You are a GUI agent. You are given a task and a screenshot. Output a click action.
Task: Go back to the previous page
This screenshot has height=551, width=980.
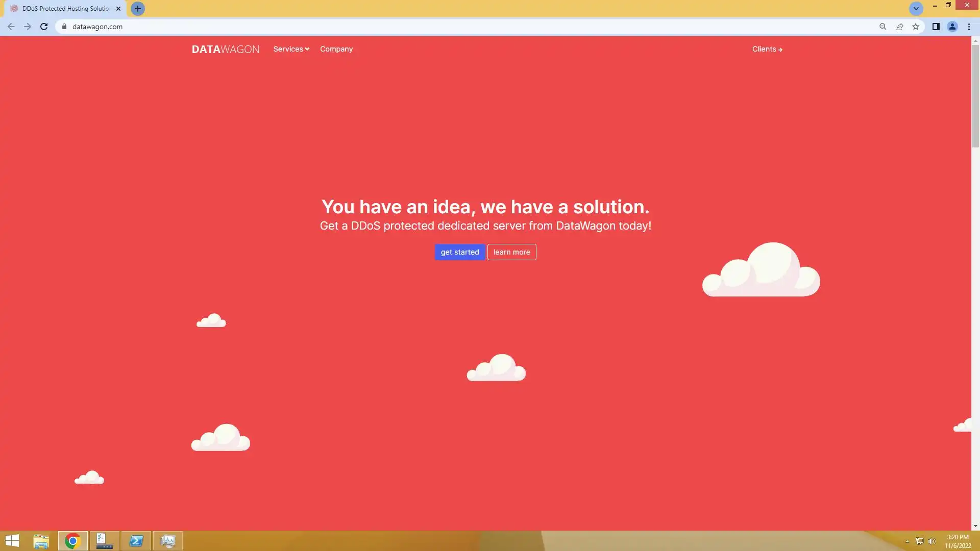point(11,27)
